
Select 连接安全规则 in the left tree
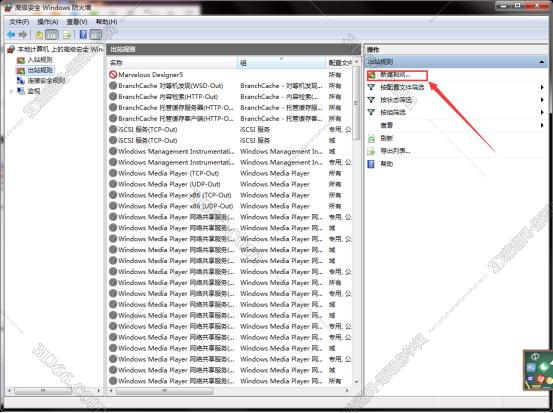[x=47, y=81]
